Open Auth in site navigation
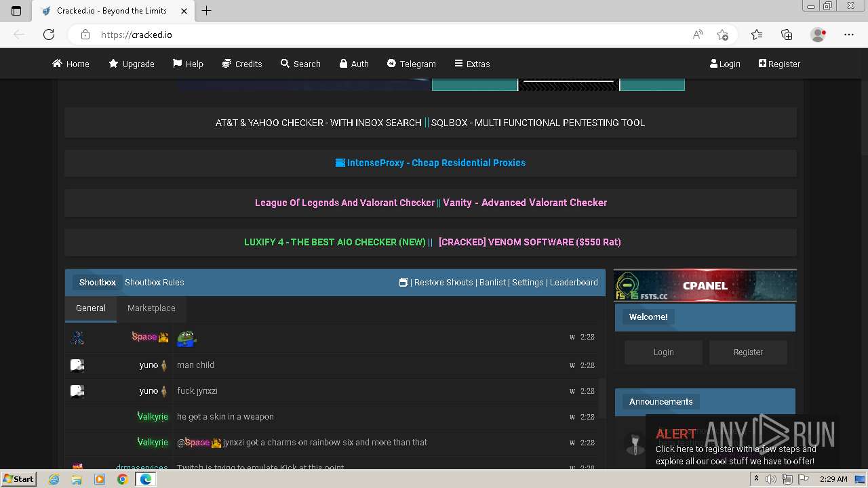868x488 pixels. (x=354, y=64)
